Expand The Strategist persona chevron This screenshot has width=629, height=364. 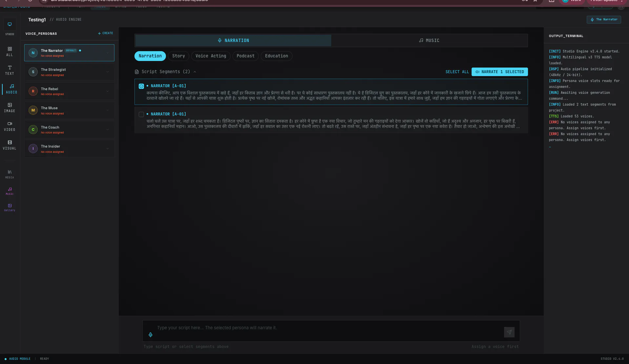click(108, 72)
